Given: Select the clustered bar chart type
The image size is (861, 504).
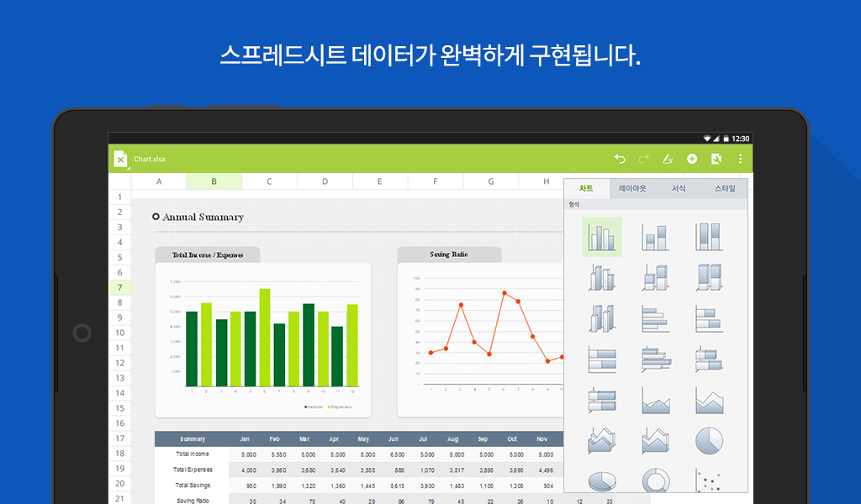Looking at the screenshot, I should pyautogui.click(x=656, y=318).
